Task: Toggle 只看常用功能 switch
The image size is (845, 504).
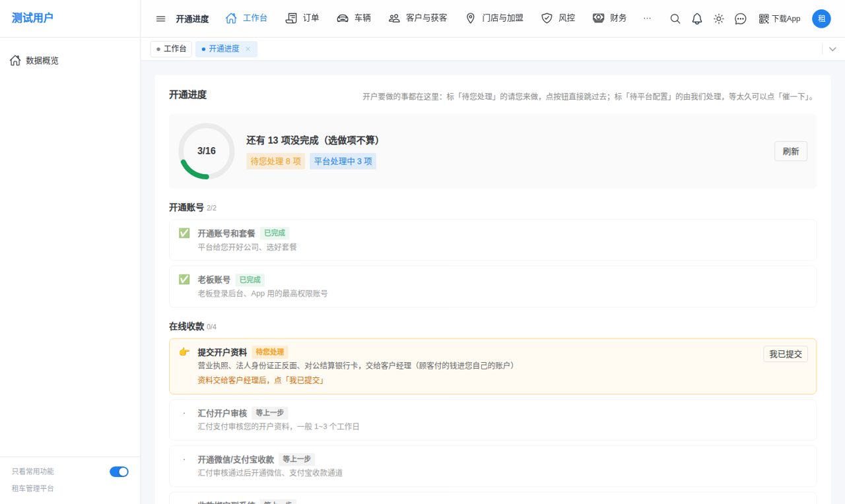Action: 119,472
